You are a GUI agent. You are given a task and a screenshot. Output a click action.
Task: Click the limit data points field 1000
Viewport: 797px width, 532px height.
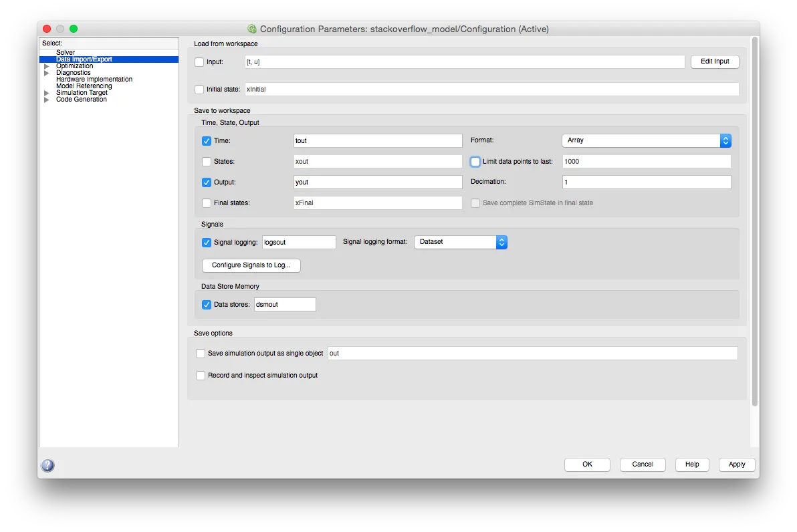647,162
